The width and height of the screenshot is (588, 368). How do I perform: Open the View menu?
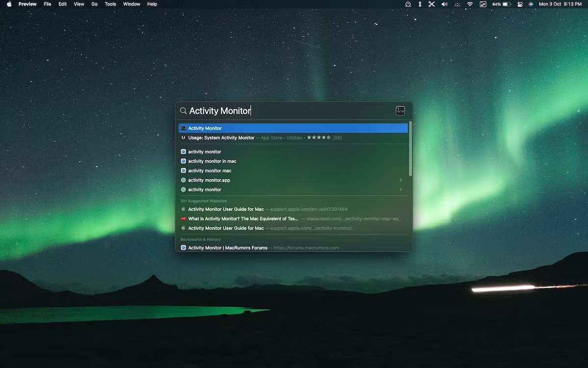[79, 4]
